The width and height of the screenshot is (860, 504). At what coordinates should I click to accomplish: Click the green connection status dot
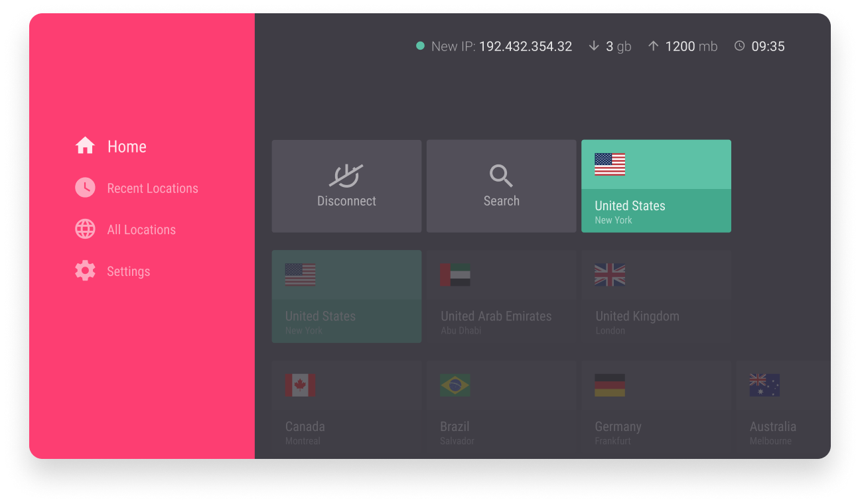[420, 46]
